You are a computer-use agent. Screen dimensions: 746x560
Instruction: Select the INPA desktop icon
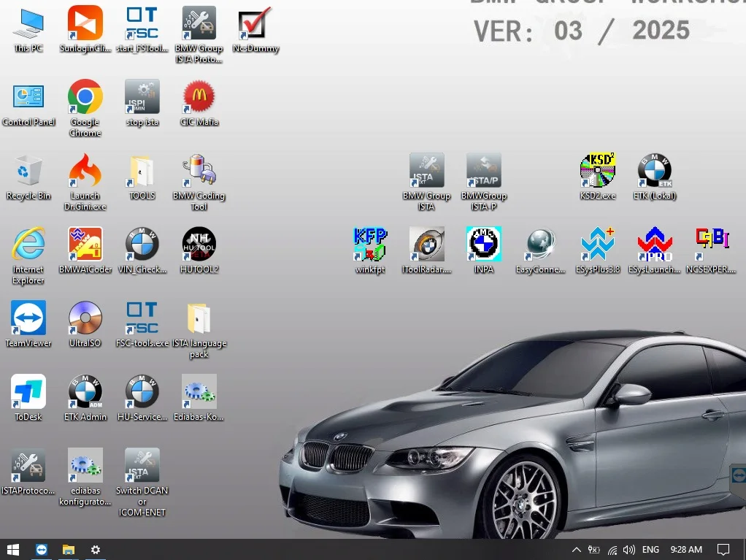pyautogui.click(x=483, y=245)
